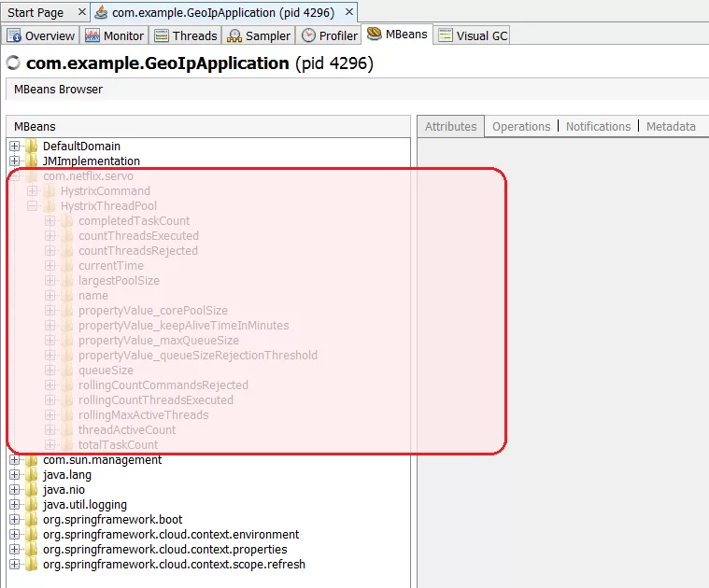Expand the completedTaskCount node
This screenshot has height=588, width=709.
(50, 220)
